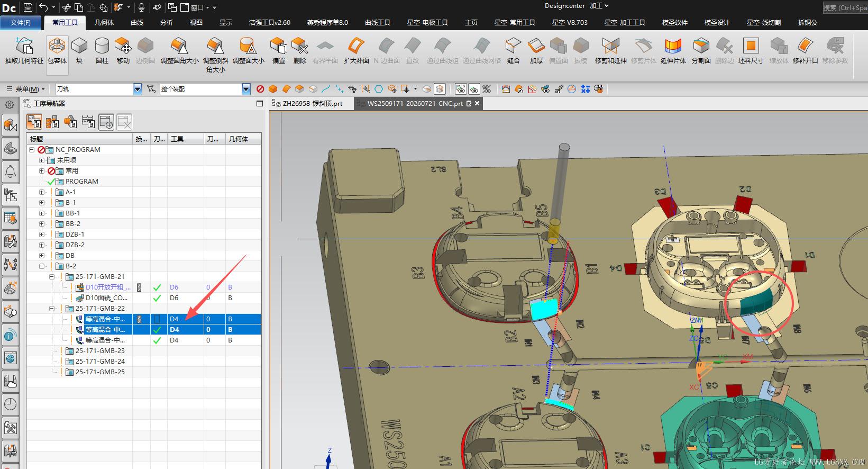868x469 pixels.
Task: Select the 分割面 tool
Action: point(701,51)
